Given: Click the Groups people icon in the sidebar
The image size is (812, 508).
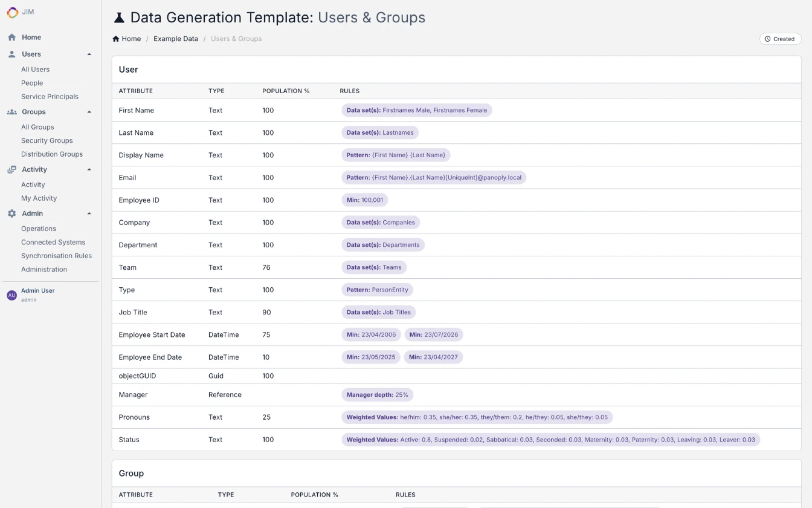Looking at the screenshot, I should (x=10, y=111).
